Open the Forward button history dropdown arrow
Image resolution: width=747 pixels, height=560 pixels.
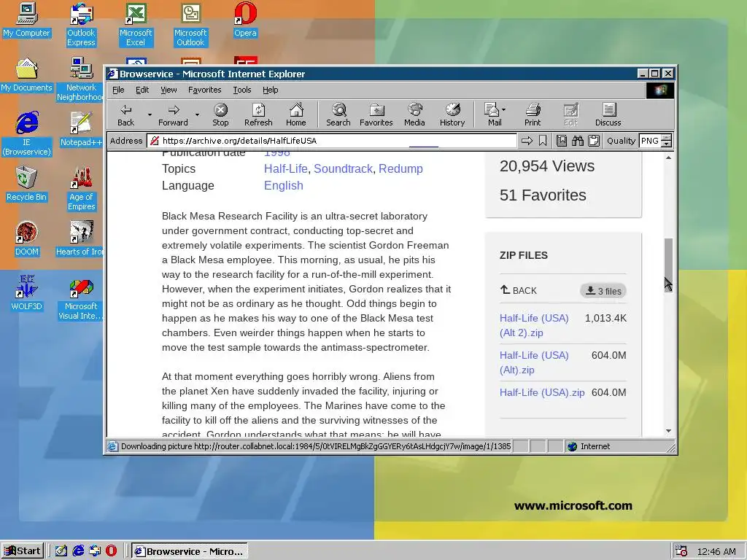pos(197,114)
